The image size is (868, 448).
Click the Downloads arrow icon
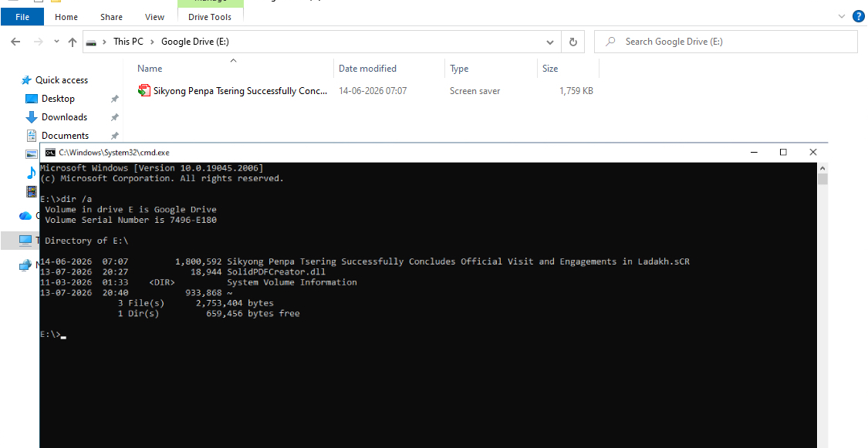32,116
